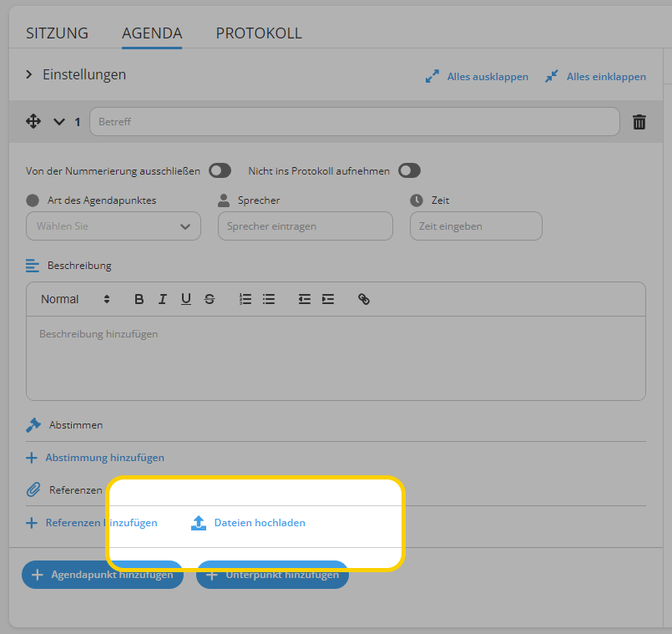The width and height of the screenshot is (672, 634).
Task: Click the plus icon before Referenzen hinzufügen
Action: point(31,523)
